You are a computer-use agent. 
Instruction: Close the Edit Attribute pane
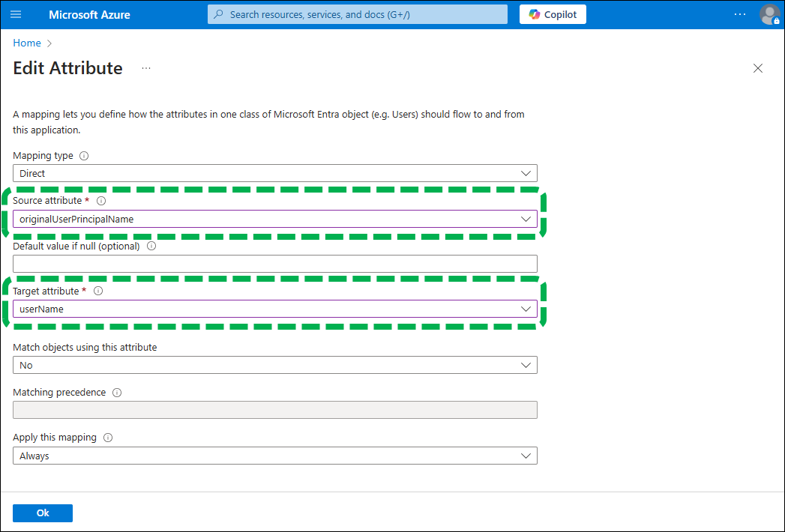click(x=758, y=68)
